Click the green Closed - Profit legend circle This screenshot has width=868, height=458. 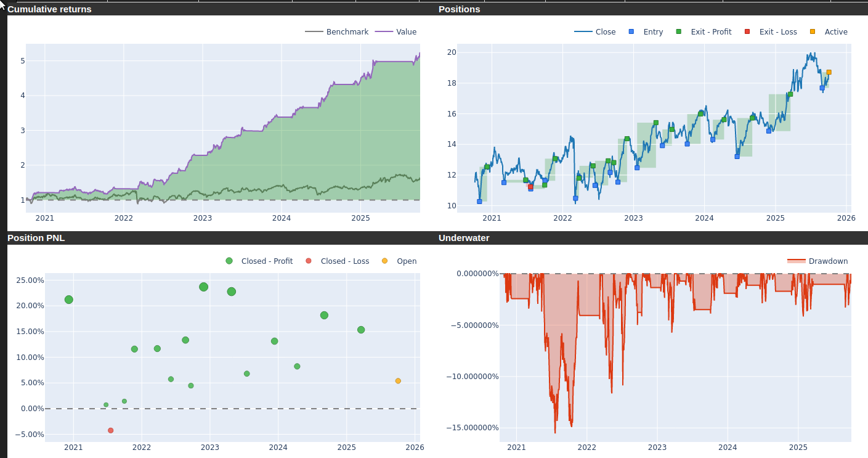229,261
